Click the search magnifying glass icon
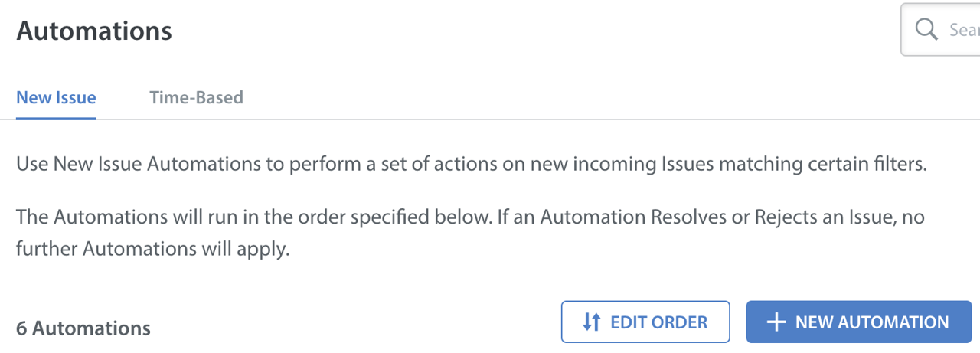Image resolution: width=980 pixels, height=353 pixels. pos(926,30)
